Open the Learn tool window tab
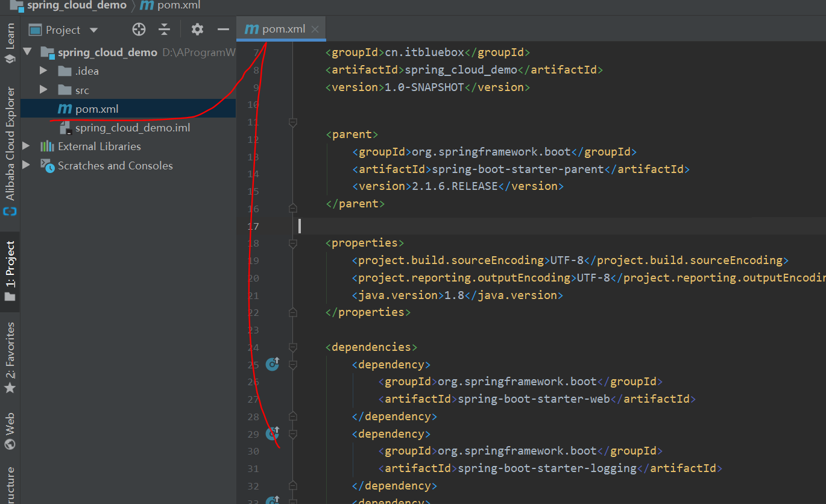The height and width of the screenshot is (504, 826). (10, 42)
